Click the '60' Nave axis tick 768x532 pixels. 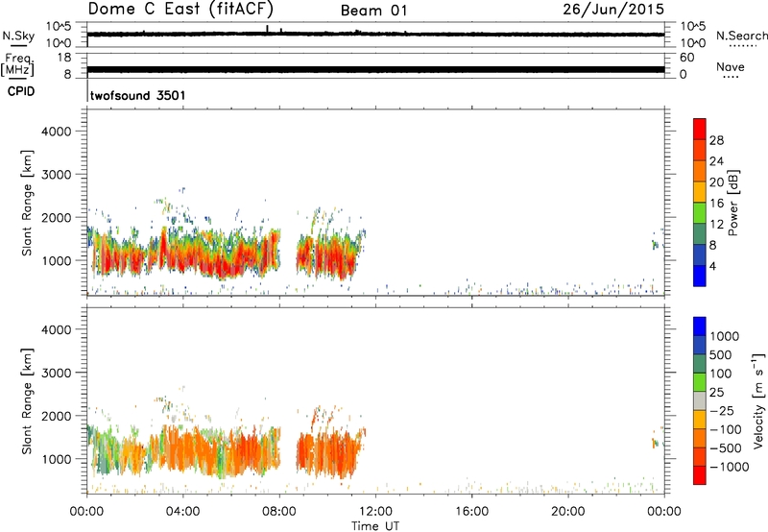(x=686, y=58)
